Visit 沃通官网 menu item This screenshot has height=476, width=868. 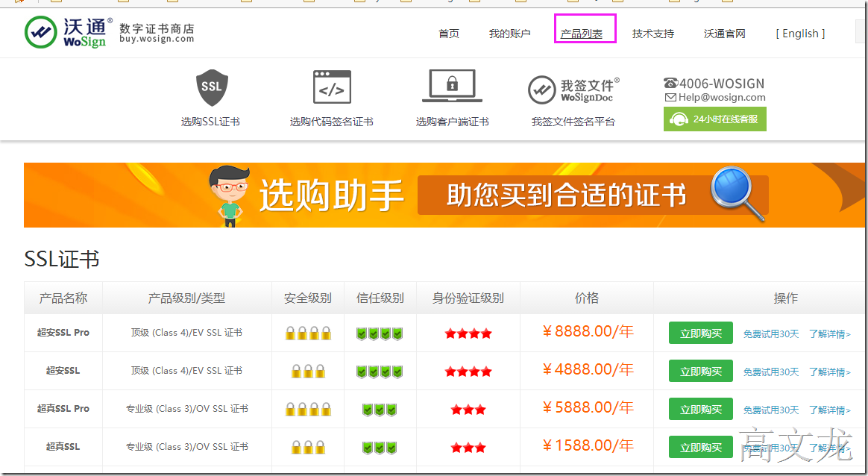[x=725, y=34]
